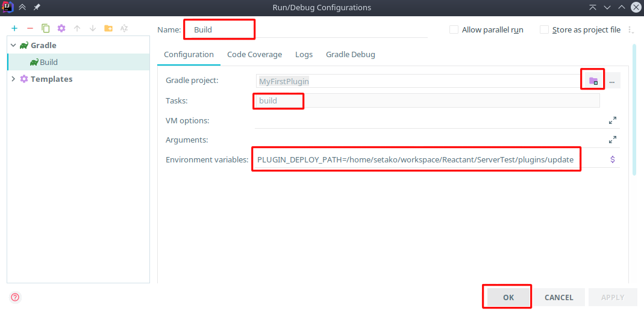The height and width of the screenshot is (311, 644).
Task: Open the Gradle Debug tab
Action: click(x=350, y=54)
